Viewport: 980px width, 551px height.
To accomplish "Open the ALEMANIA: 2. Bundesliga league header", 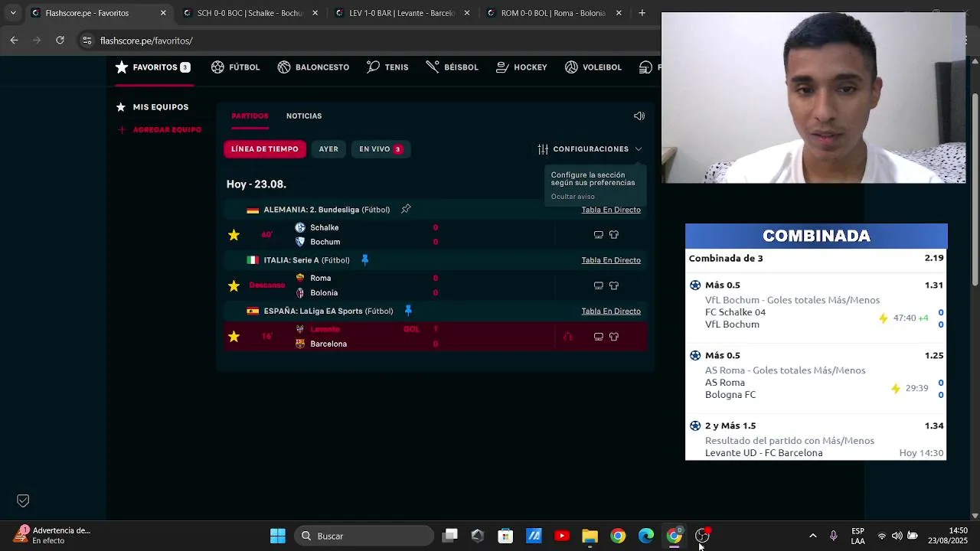I will pos(327,210).
